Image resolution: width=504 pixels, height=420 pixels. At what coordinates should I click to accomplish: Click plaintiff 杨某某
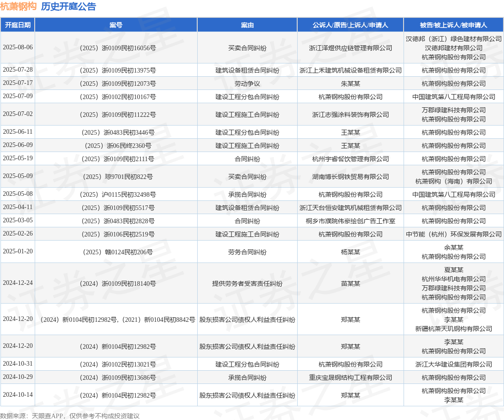pyautogui.click(x=350, y=252)
